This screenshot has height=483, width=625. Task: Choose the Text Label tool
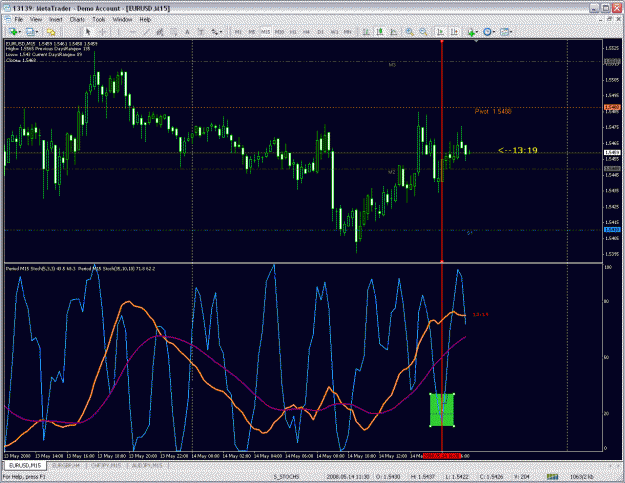tap(201, 32)
